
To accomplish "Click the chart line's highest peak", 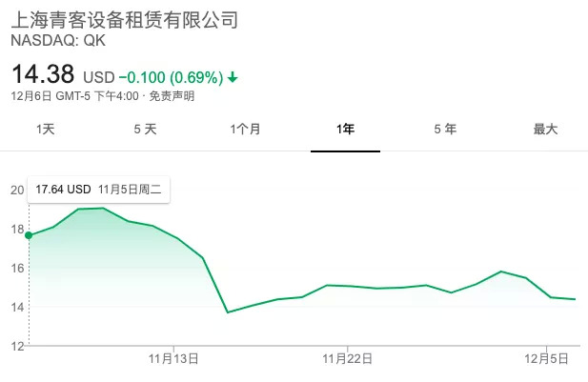I will (x=103, y=208).
